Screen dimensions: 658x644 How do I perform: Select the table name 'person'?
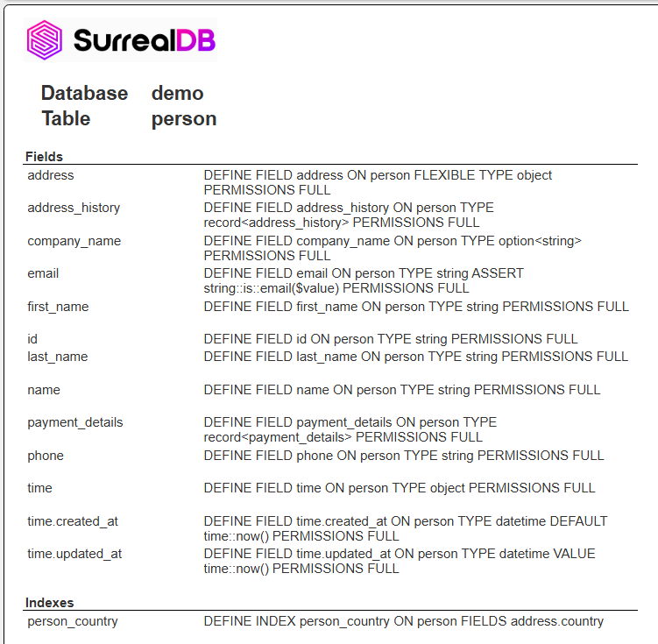(x=183, y=118)
